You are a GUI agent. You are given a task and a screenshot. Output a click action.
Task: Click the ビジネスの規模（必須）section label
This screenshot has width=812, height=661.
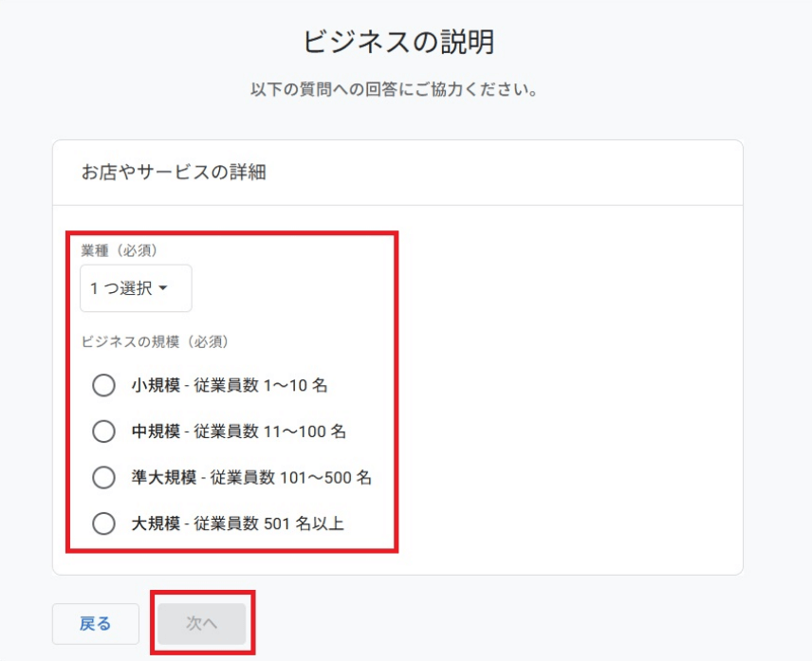tap(156, 341)
